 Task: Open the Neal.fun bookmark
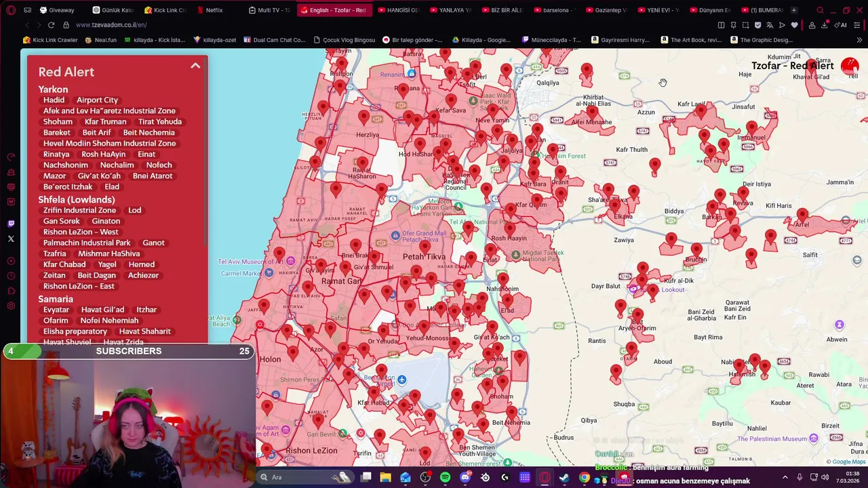(100, 40)
